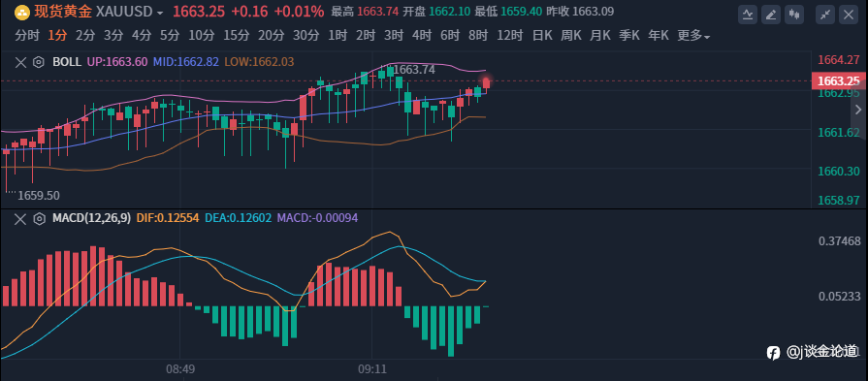Switch to 周K weekly chart
The height and width of the screenshot is (381, 868).
pos(570,36)
